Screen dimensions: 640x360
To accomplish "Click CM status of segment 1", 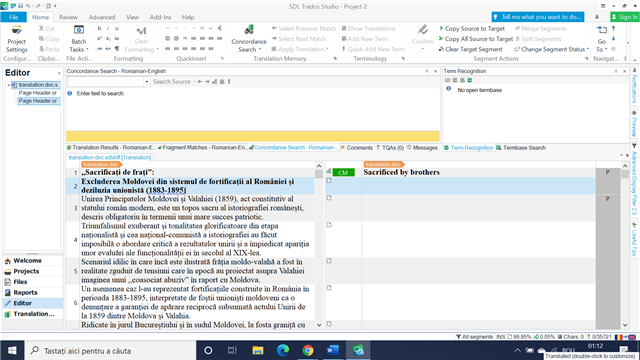I will [343, 173].
